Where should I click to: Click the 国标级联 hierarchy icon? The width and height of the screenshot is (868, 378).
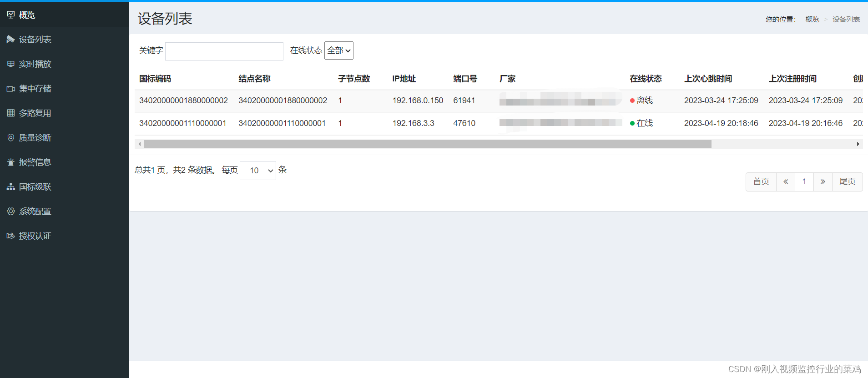tap(11, 187)
